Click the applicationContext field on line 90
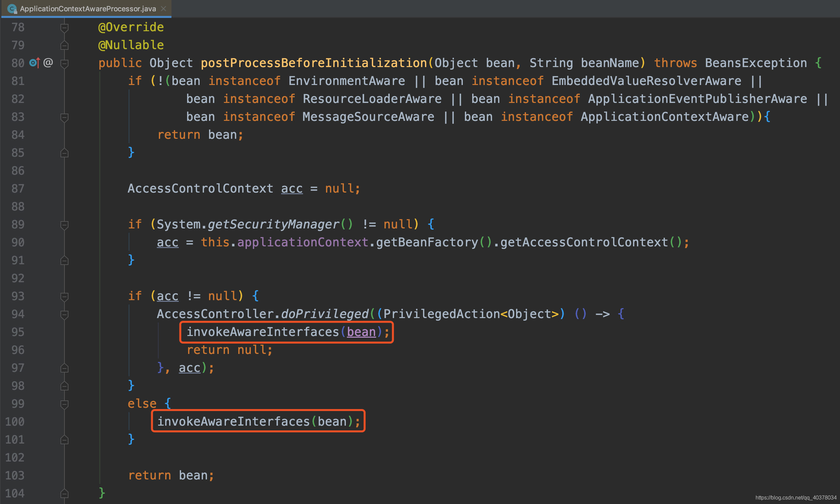The image size is (840, 504). (303, 242)
